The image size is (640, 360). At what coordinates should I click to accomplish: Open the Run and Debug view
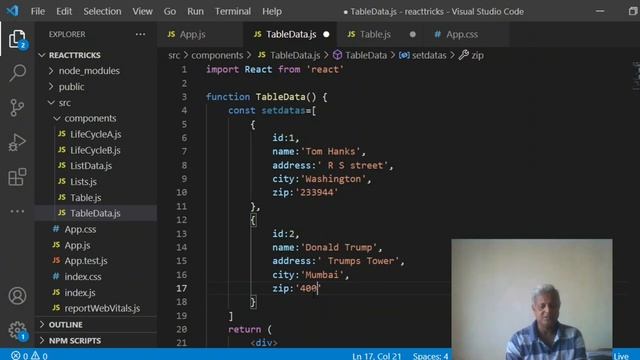coord(17,142)
